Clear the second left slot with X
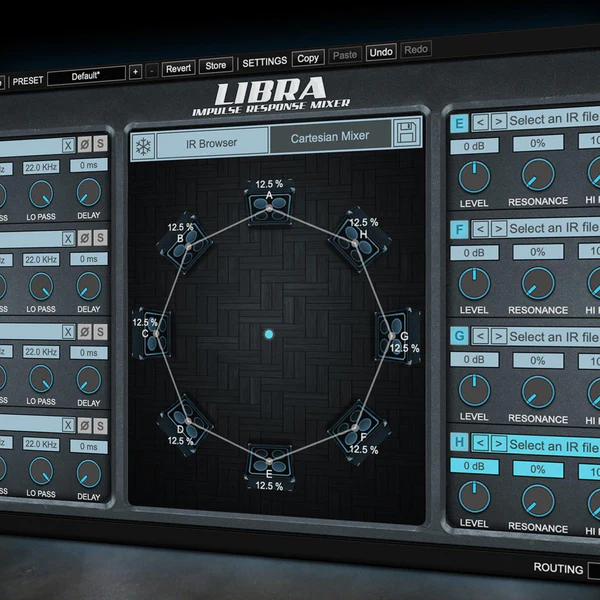 (x=68, y=238)
